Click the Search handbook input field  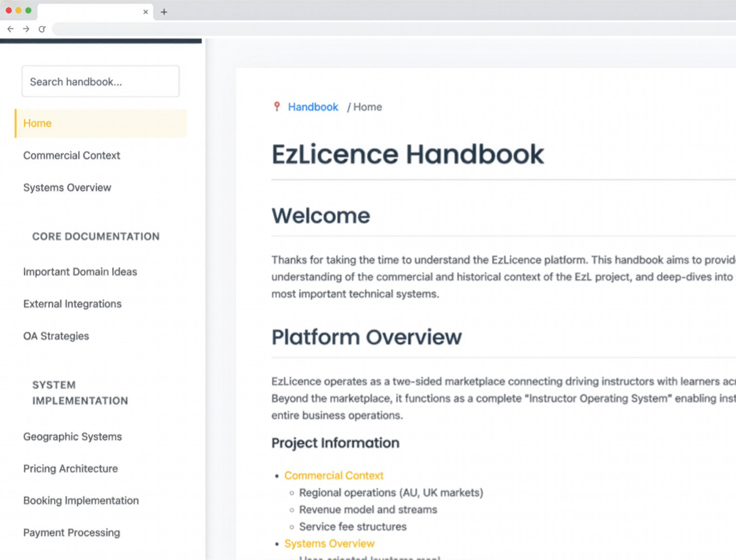coord(100,82)
